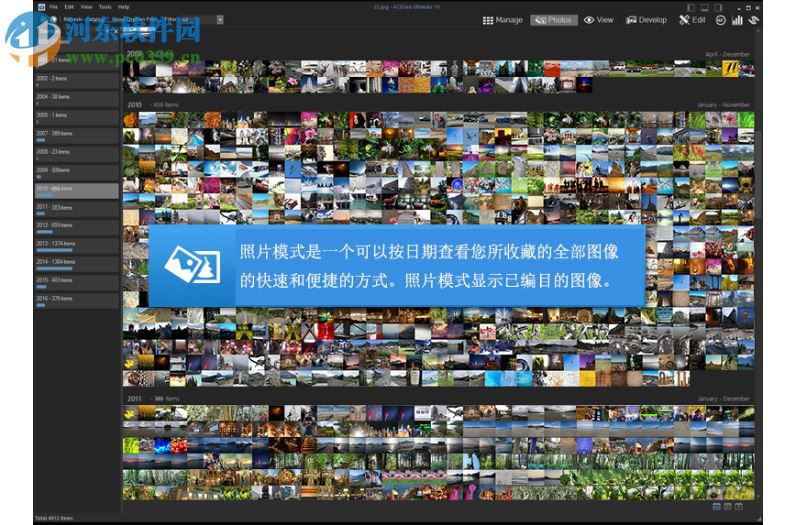Open the File menu
796x525 pixels.
[x=53, y=7]
